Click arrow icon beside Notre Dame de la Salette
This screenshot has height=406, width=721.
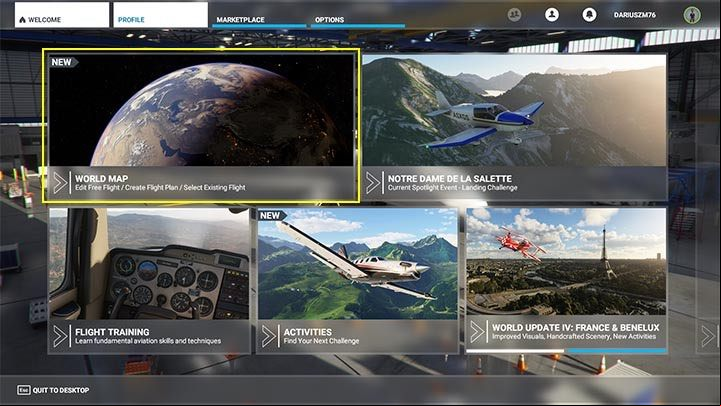click(x=373, y=183)
